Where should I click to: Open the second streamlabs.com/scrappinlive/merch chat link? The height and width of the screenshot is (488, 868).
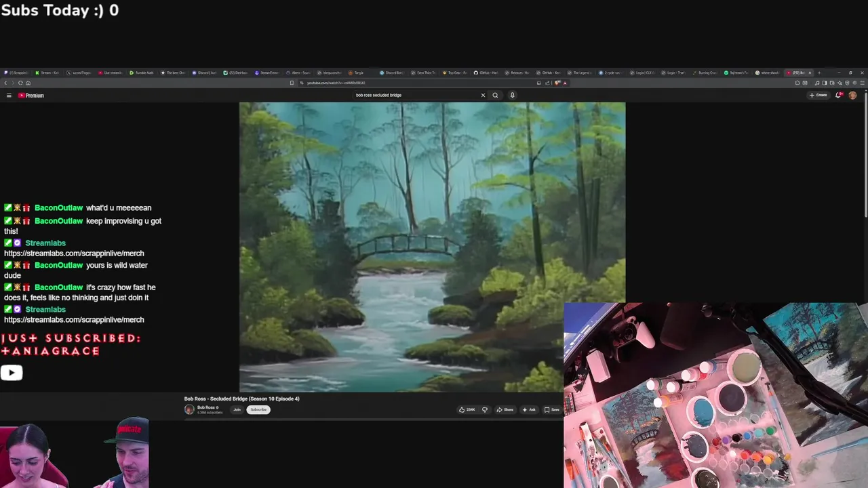click(74, 320)
